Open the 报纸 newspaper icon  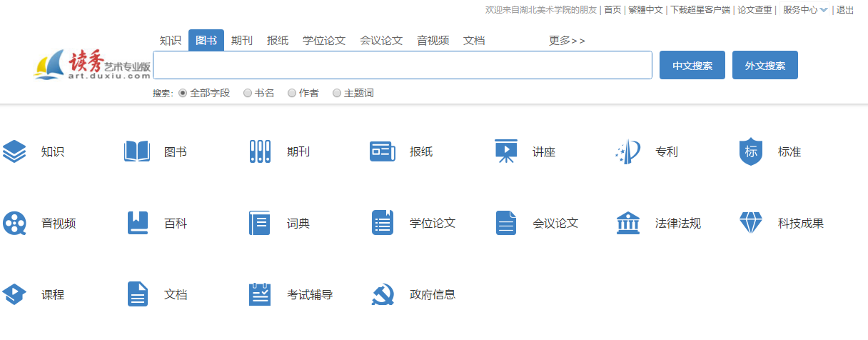tap(383, 151)
